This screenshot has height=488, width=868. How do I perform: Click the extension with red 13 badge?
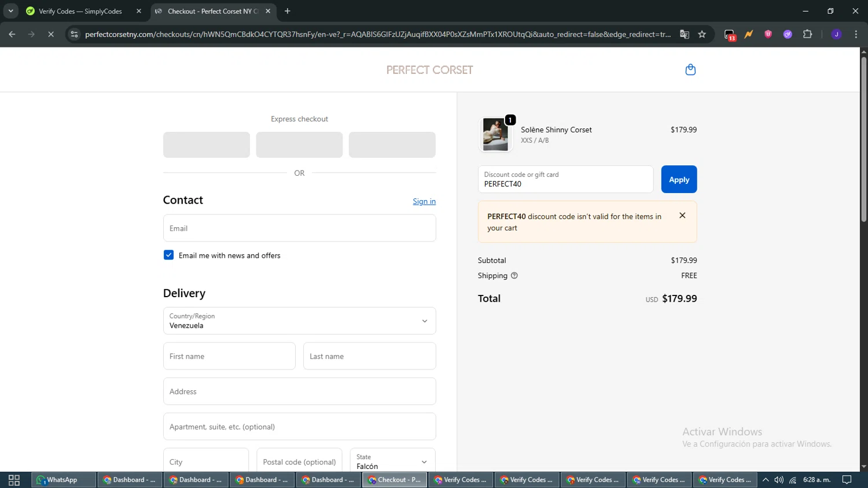[730, 35]
